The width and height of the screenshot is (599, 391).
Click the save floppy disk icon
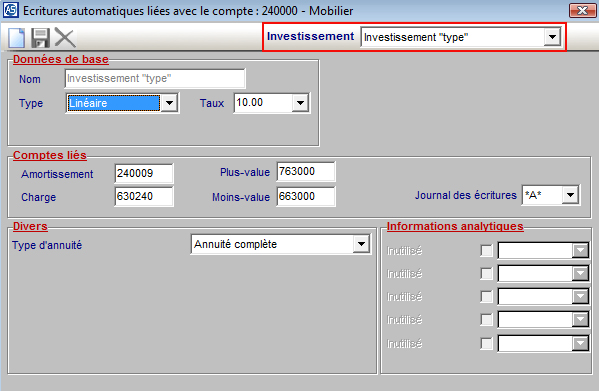(40, 38)
